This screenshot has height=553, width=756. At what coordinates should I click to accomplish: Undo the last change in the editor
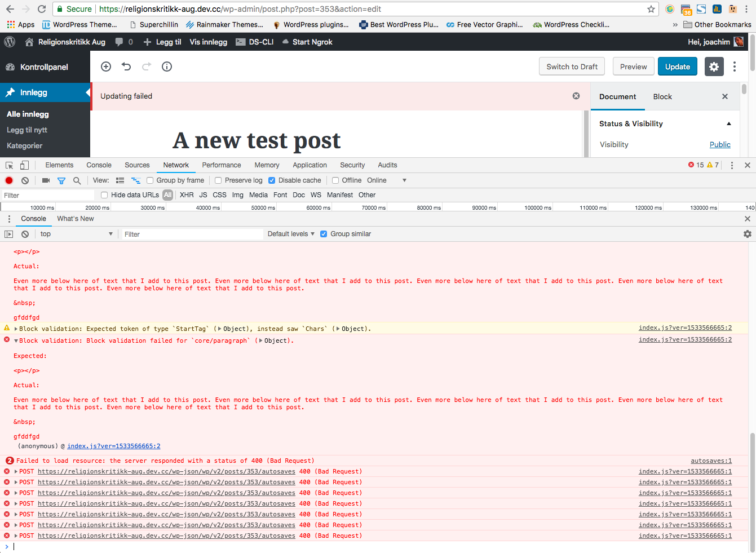[x=126, y=67]
